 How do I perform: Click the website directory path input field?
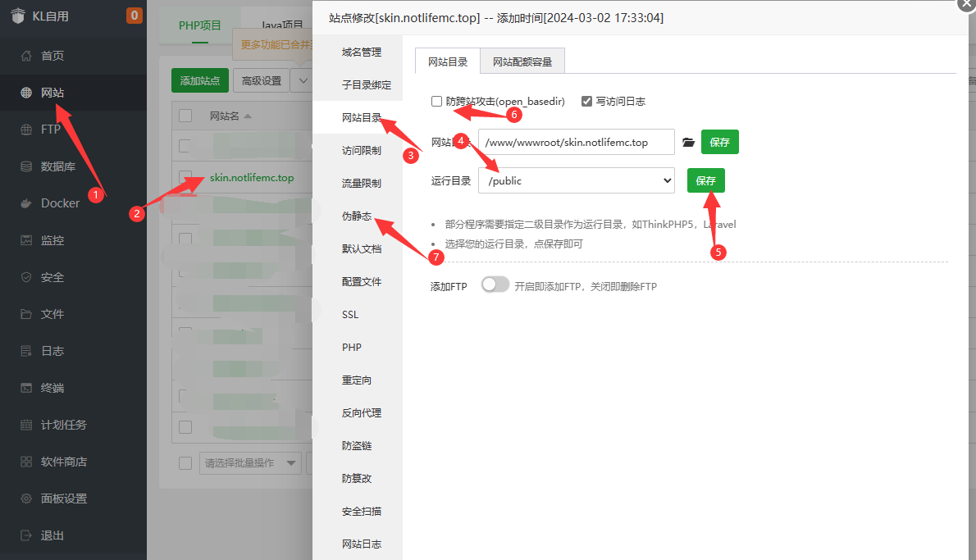pyautogui.click(x=576, y=142)
